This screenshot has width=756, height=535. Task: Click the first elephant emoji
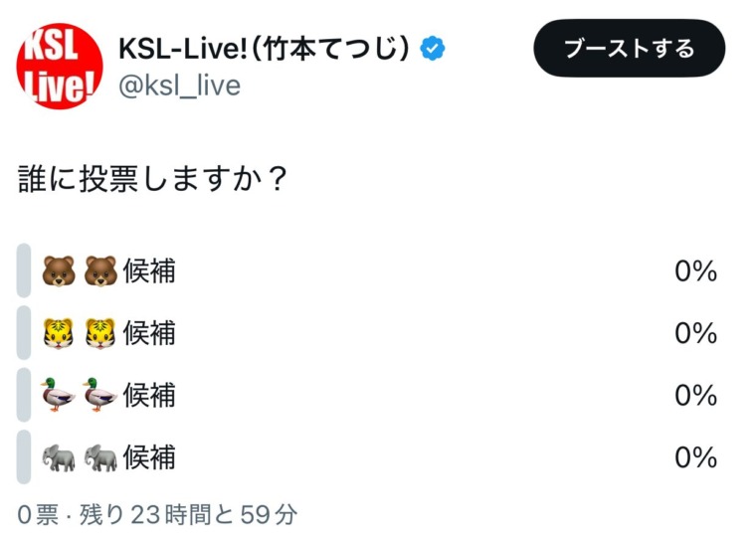click(x=59, y=456)
